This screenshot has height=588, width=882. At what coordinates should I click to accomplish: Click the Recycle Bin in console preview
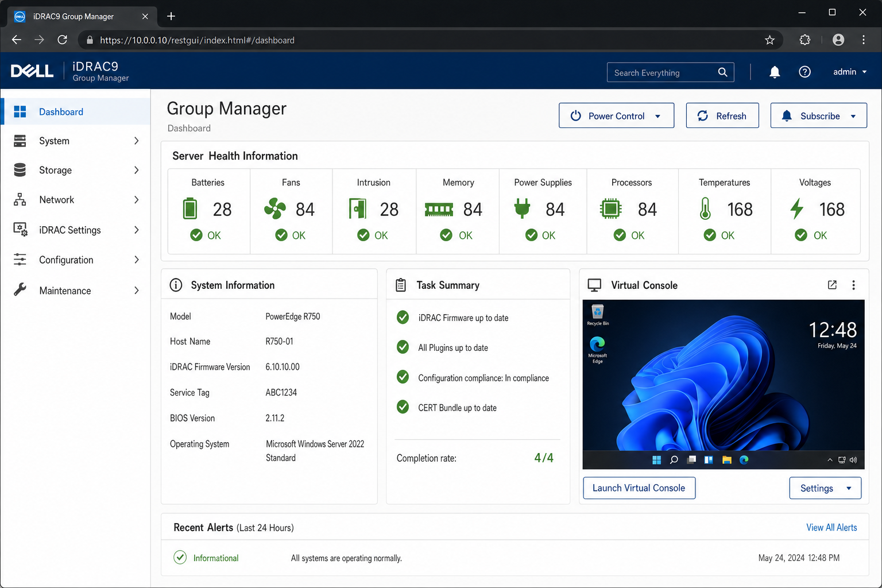pos(598,315)
